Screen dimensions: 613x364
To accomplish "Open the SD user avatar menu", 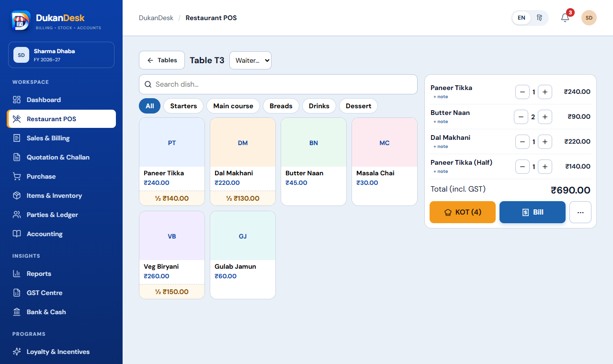I will coord(589,18).
